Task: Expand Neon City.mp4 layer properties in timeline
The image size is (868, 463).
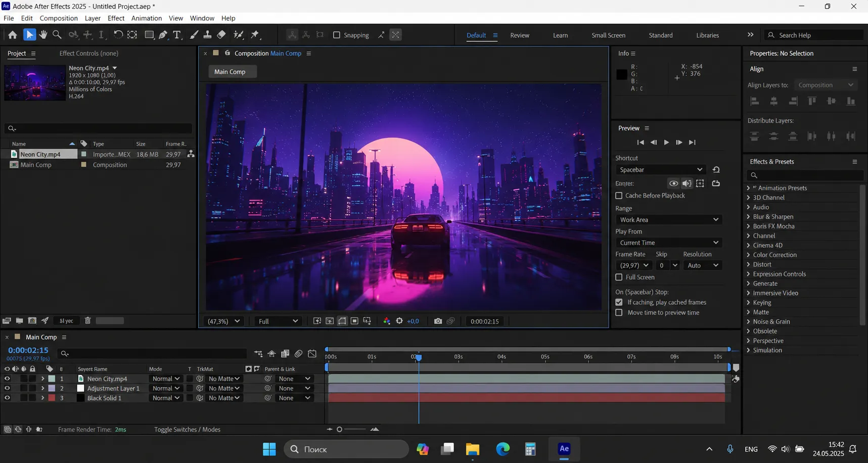Action: tap(42, 379)
